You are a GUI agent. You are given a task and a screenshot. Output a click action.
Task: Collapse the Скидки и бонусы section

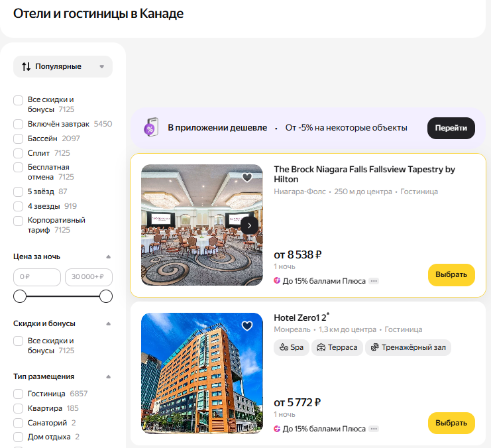[x=109, y=323]
